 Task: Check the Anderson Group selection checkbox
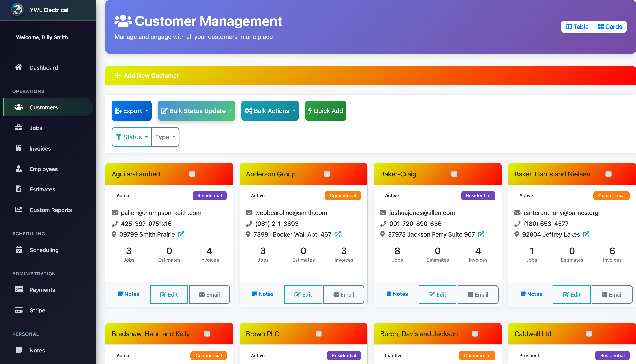click(327, 173)
